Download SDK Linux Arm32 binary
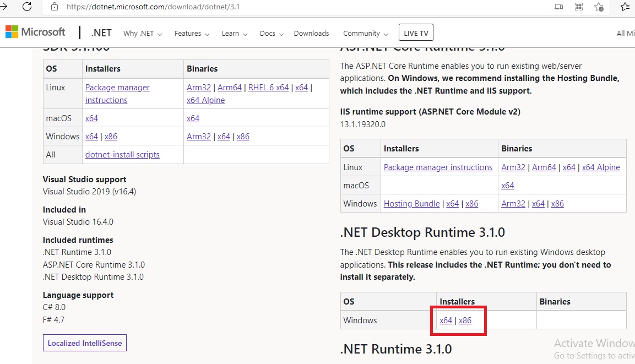Viewport: 635px width, 364px height. [x=199, y=88]
